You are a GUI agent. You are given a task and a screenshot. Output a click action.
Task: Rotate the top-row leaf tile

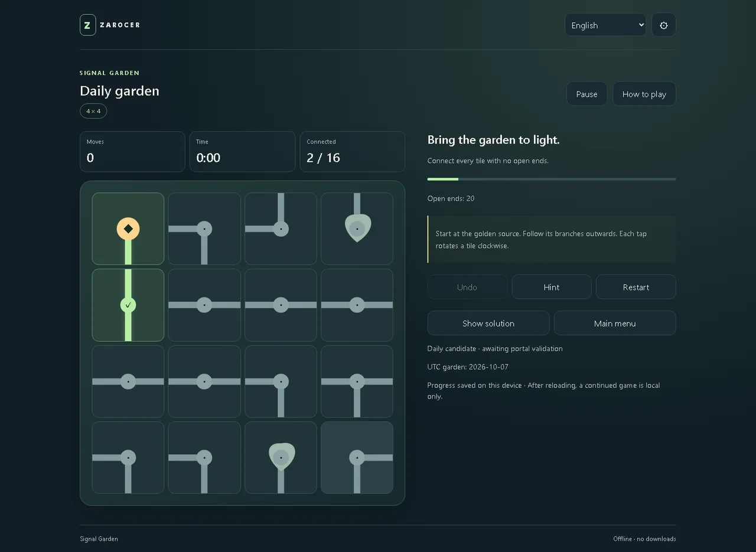pos(357,228)
